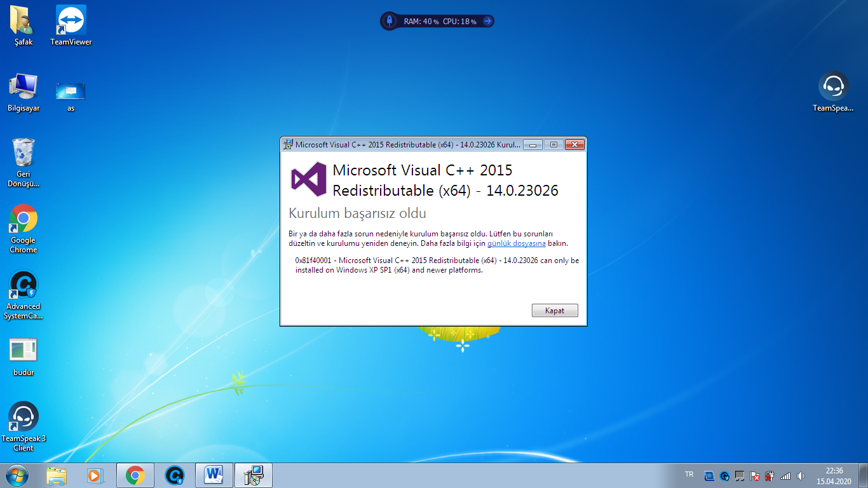Viewport: 868px width, 488px height.
Task: Select the TeamSpeak 3 Client desktop shortcut
Action: coord(24,426)
